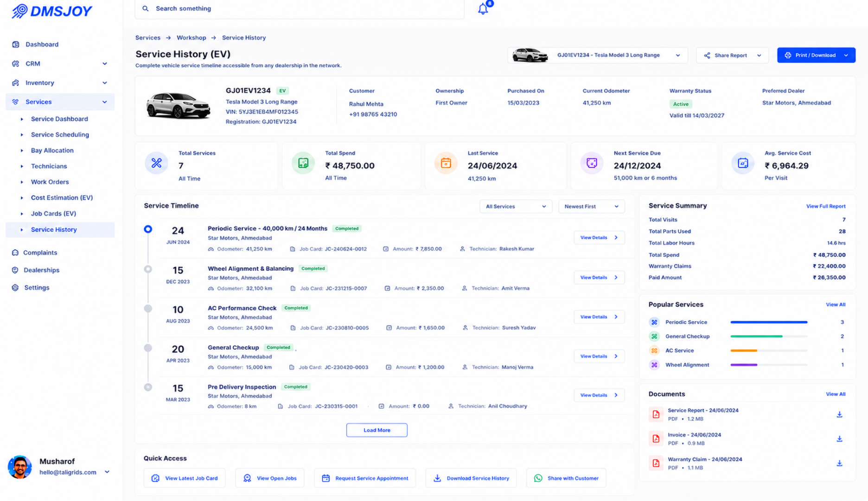Click the Workshop breadcrumb link

[191, 38]
